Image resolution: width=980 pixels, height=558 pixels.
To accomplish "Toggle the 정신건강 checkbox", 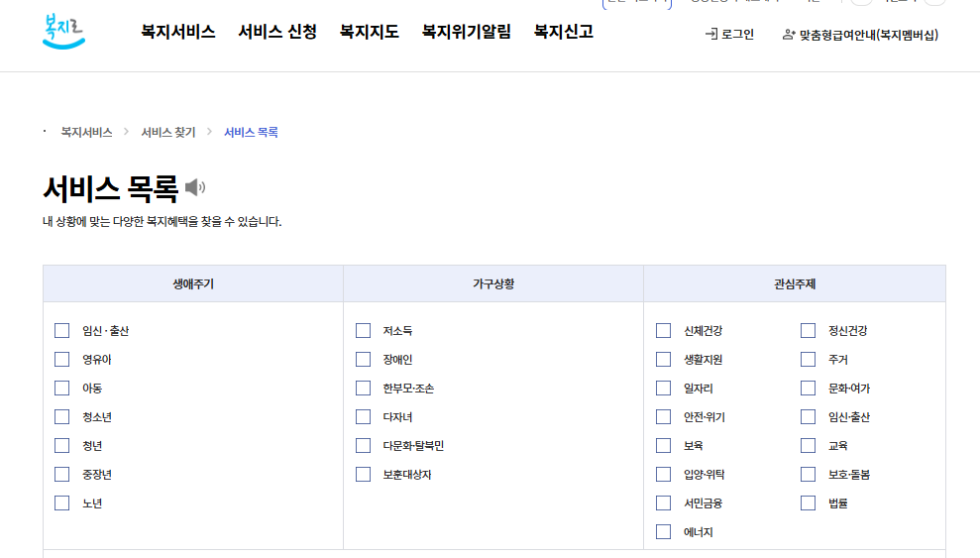I will (x=809, y=331).
